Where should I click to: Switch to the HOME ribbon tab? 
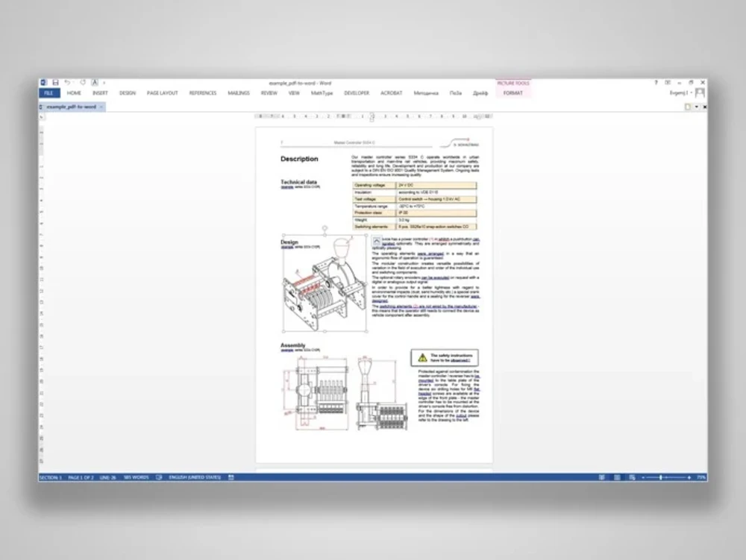74,93
